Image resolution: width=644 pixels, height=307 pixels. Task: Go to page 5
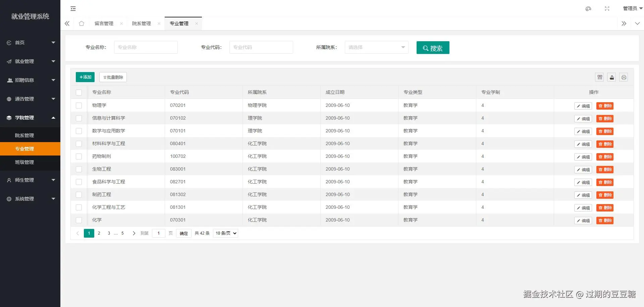click(x=122, y=233)
